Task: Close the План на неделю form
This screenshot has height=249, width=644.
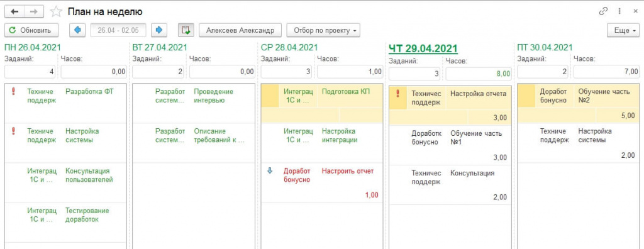Action: (x=635, y=11)
